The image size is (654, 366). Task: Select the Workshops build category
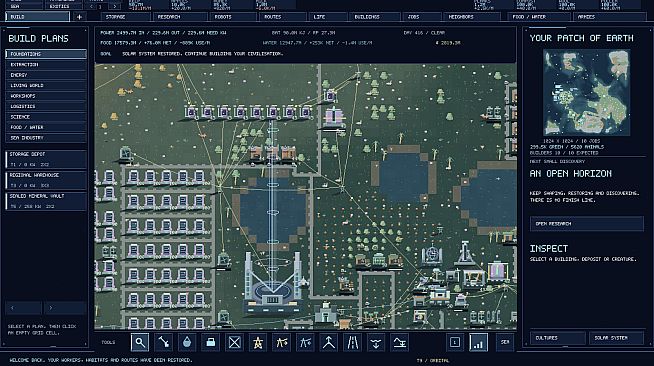click(x=46, y=96)
